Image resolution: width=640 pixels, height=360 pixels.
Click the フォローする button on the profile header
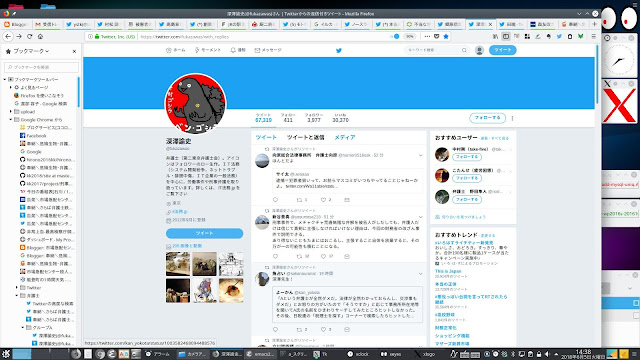487,118
